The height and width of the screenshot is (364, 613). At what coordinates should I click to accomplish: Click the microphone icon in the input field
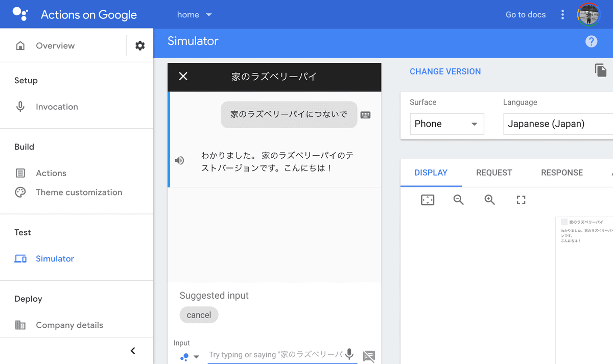349,354
